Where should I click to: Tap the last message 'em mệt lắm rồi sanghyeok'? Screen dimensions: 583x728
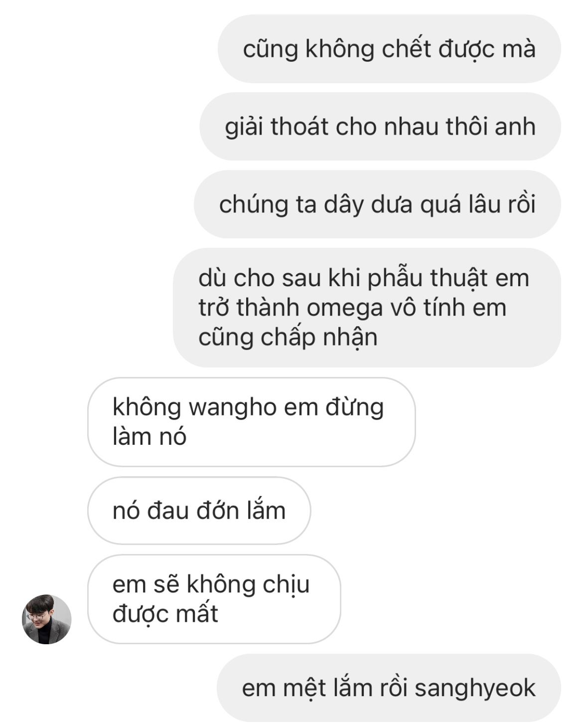(x=389, y=688)
